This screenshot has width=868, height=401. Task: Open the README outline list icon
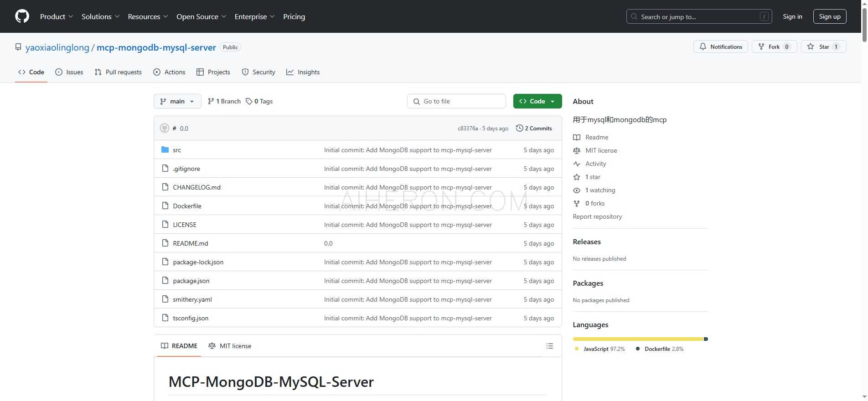pos(550,346)
